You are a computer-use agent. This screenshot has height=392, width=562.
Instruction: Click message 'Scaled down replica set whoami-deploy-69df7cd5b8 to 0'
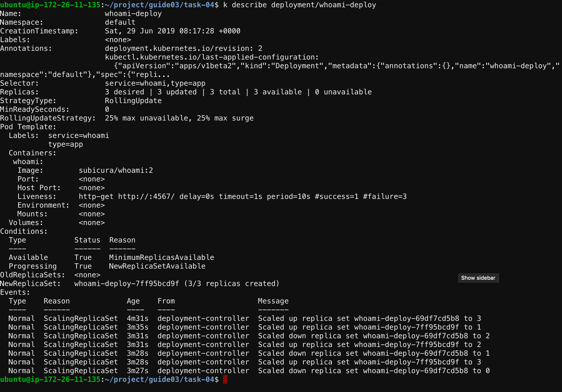(374, 371)
